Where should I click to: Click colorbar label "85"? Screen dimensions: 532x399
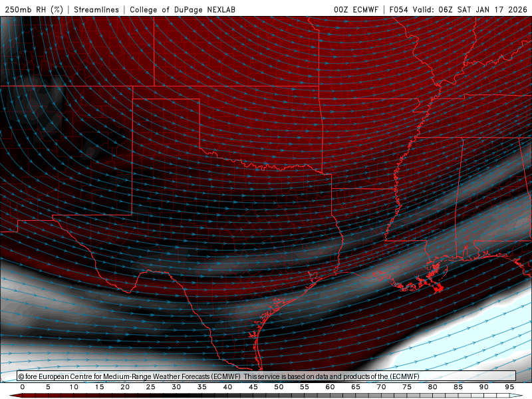click(x=458, y=387)
